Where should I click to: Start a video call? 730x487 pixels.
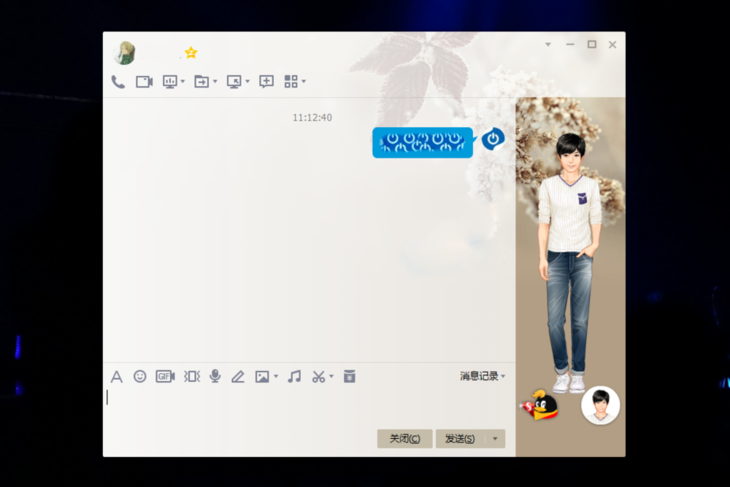pos(144,82)
